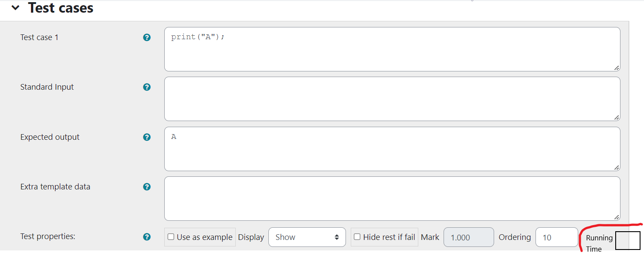Image resolution: width=644 pixels, height=253 pixels.
Task: Enable the Hide rest if fail checkbox
Action: (356, 237)
